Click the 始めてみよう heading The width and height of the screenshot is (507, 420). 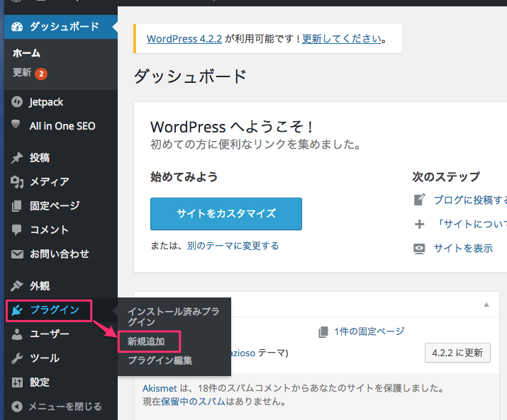[184, 177]
